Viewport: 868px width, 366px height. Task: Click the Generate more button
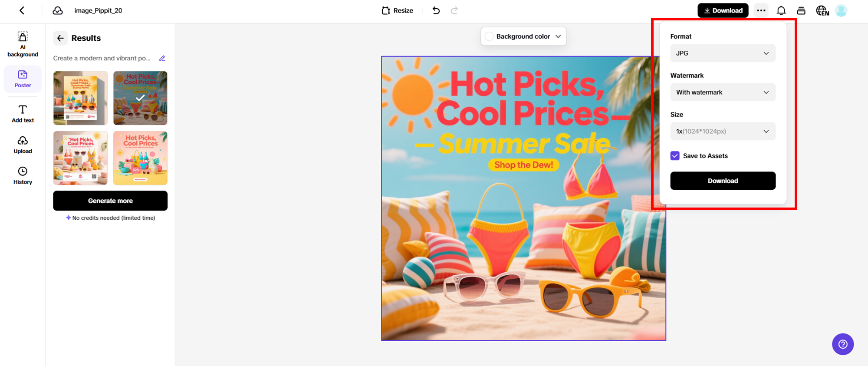point(110,201)
